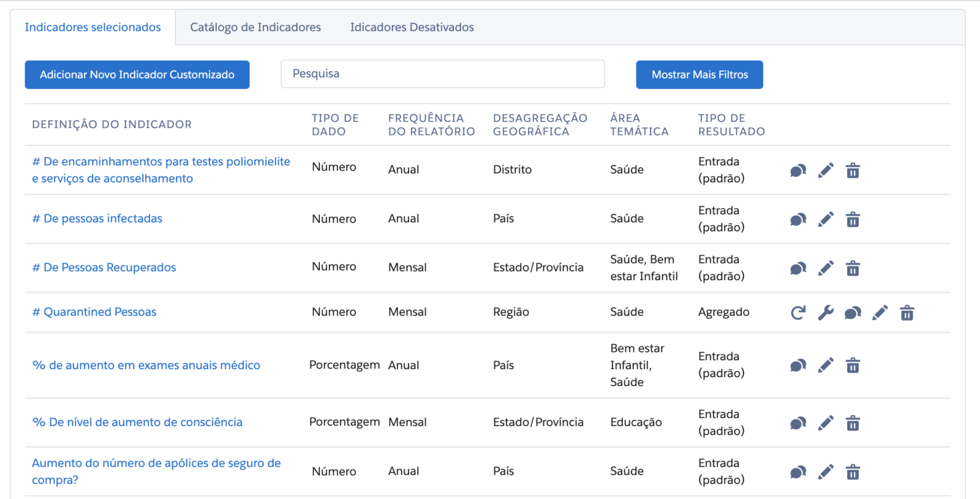Click TIPO DE DADO column header
Image resolution: width=980 pixels, height=499 pixels.
click(335, 124)
